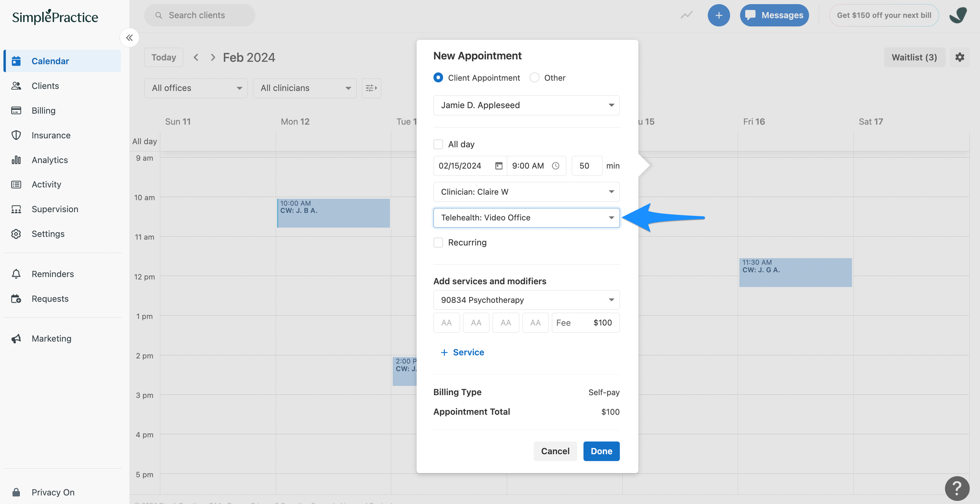Check the Recurring checkbox
Viewport: 980px width, 504px height.
pos(438,242)
